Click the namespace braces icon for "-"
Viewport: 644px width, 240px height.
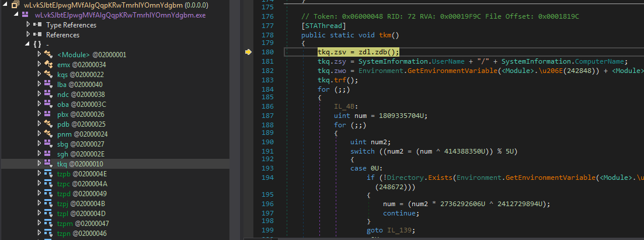coord(37,44)
